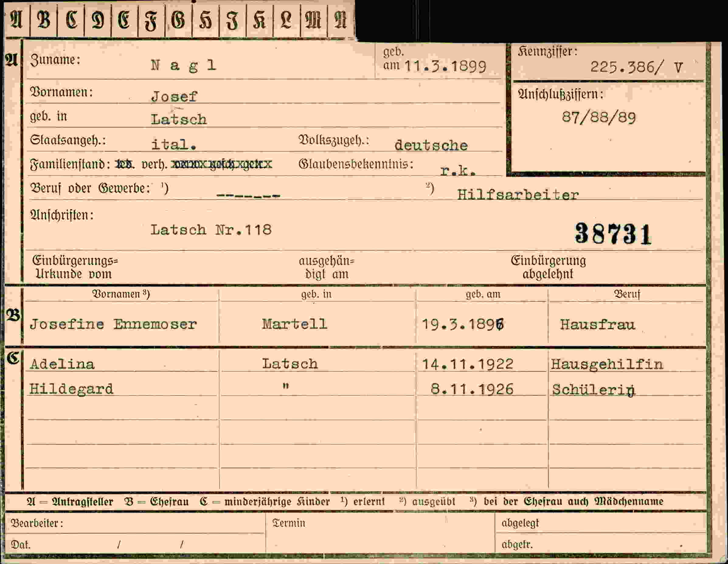
Task: Click the wife's name 'Josefine Ennemoser'
Action: click(113, 324)
